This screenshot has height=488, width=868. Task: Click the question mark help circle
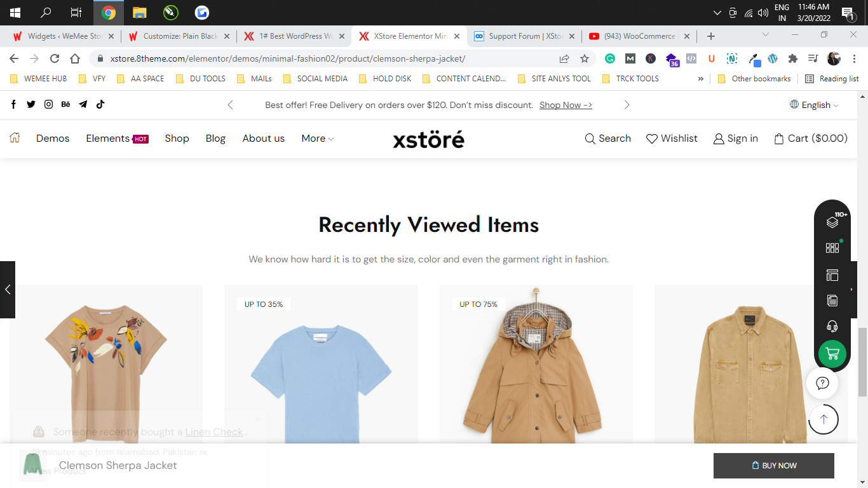pyautogui.click(x=822, y=383)
